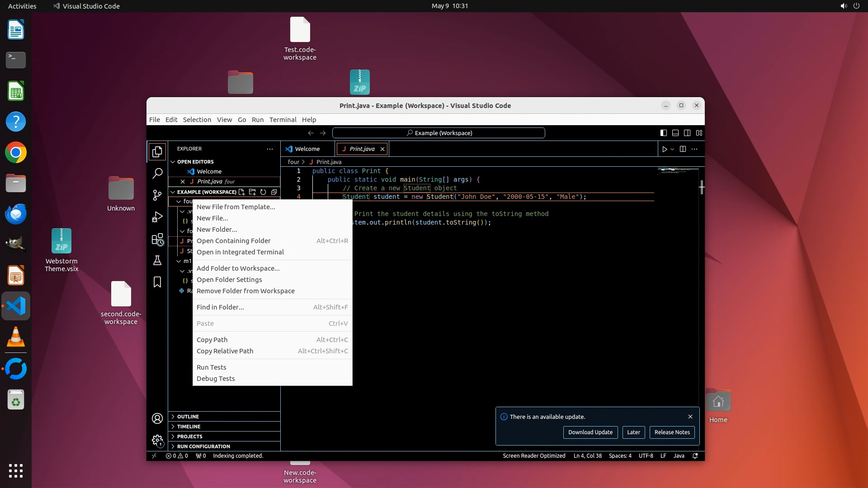Open the Bookmarks view in activity bar
The height and width of the screenshot is (488, 868).
157,282
